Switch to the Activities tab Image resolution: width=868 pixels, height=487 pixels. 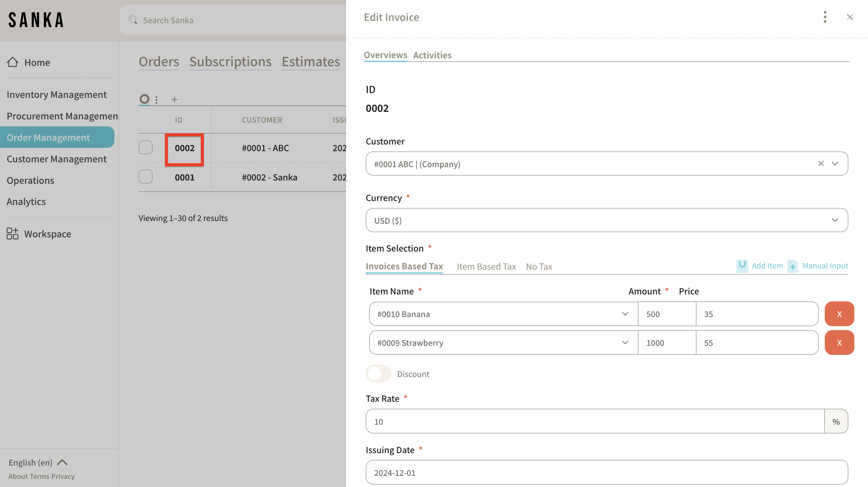point(432,55)
